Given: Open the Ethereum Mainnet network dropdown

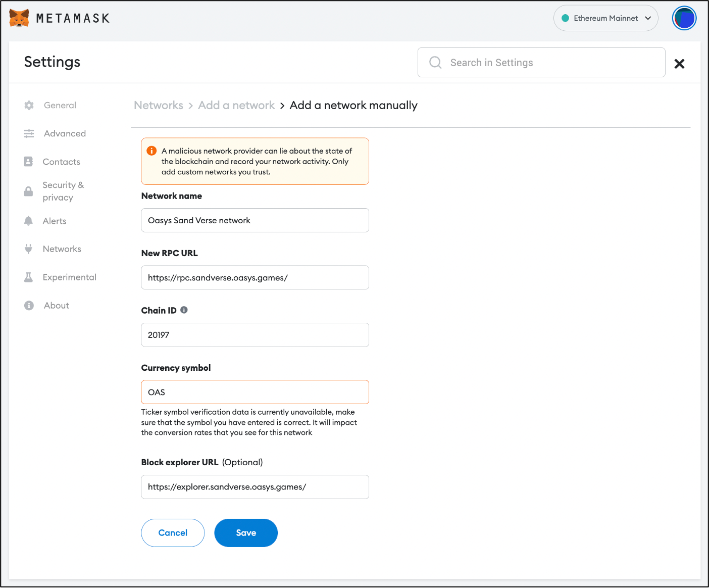Looking at the screenshot, I should tap(606, 18).
